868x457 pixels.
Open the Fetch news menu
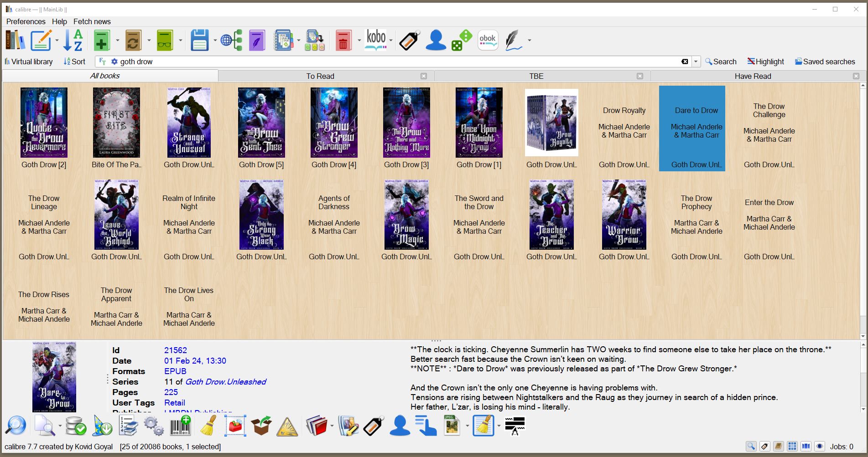(92, 21)
